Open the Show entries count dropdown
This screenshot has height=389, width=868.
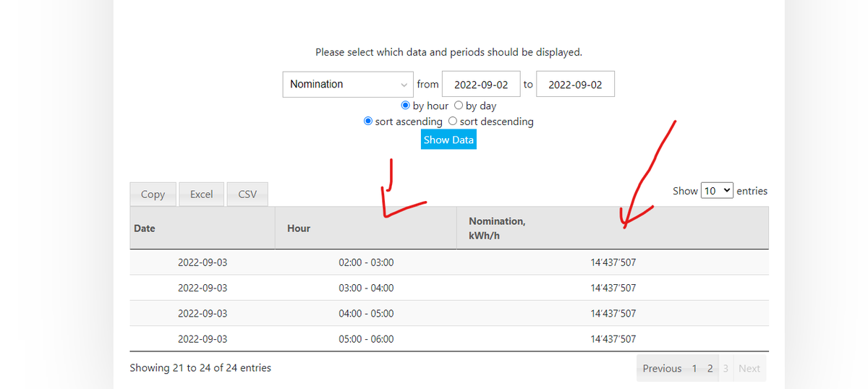coord(718,191)
